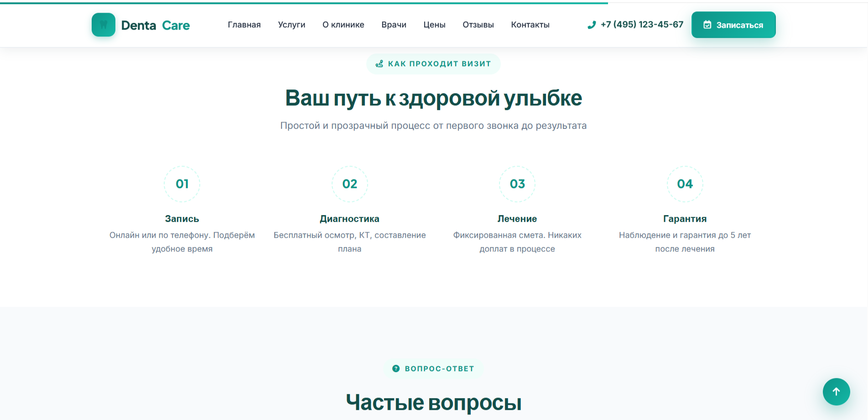868x420 pixels.
Task: Click the phone handset icon in header
Action: (592, 25)
